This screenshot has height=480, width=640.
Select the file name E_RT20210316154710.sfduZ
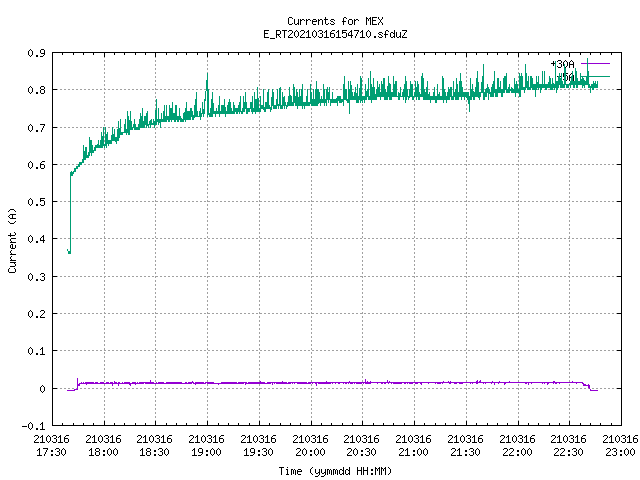335,34
